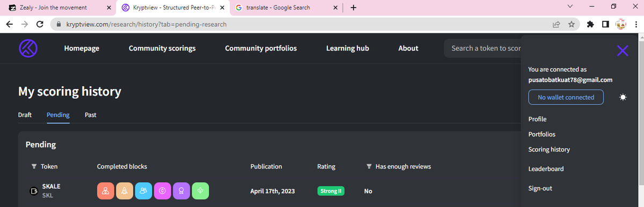This screenshot has height=207, width=644.
Task: Click the Search a token input field
Action: pyautogui.click(x=482, y=48)
